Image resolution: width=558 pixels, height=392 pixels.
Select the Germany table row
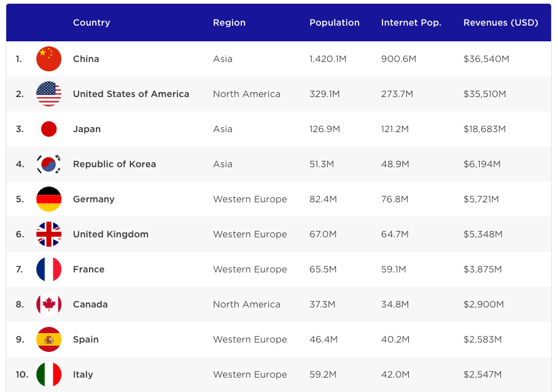[x=279, y=199]
